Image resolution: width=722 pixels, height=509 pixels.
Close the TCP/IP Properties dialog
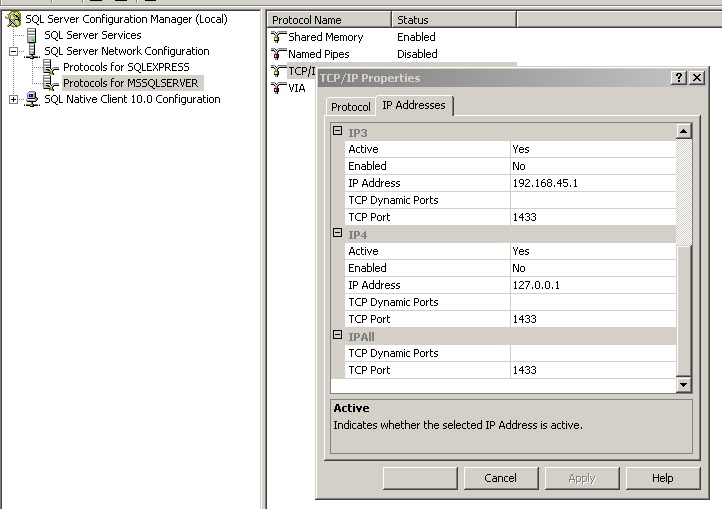pos(697,78)
